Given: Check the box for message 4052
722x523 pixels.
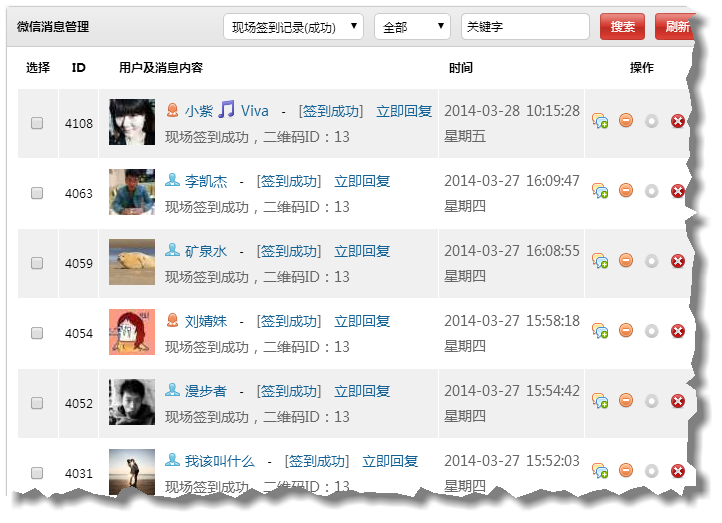Looking at the screenshot, I should coord(37,403).
